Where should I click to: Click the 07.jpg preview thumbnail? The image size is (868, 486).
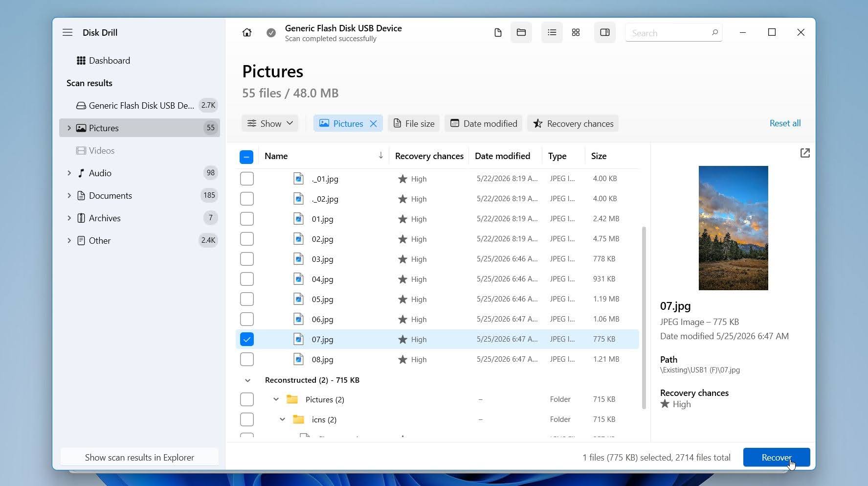(x=733, y=228)
